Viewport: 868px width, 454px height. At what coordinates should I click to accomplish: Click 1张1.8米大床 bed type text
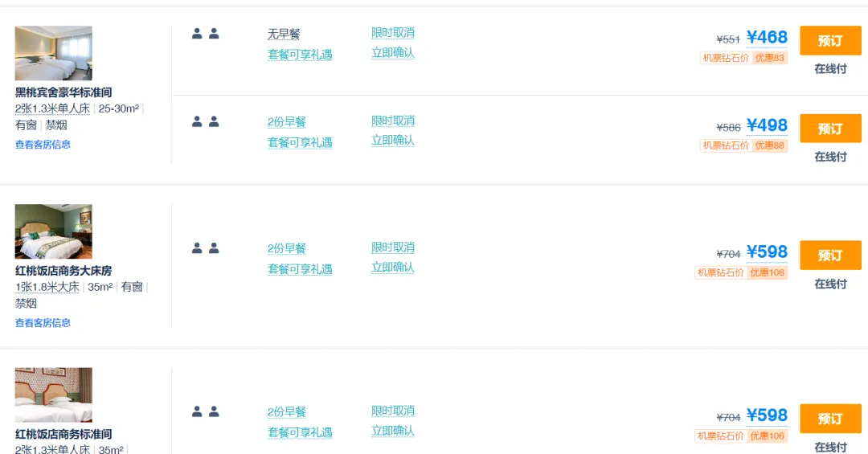(x=47, y=287)
